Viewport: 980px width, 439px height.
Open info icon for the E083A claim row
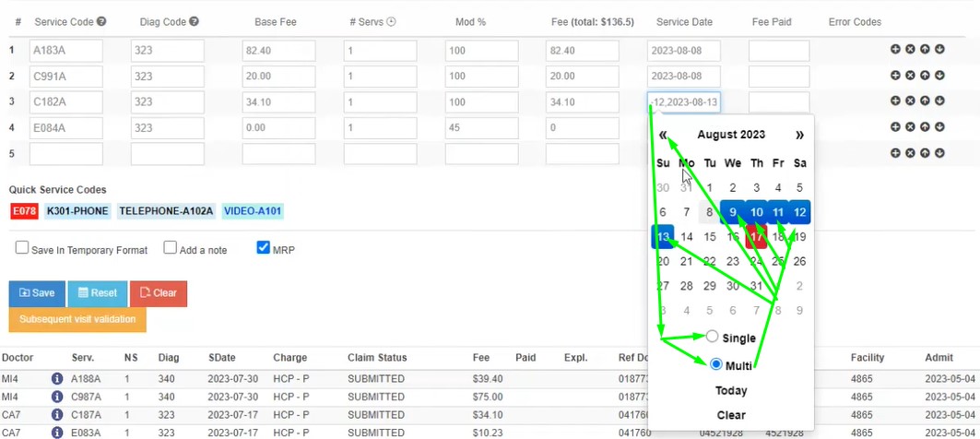[x=57, y=432]
